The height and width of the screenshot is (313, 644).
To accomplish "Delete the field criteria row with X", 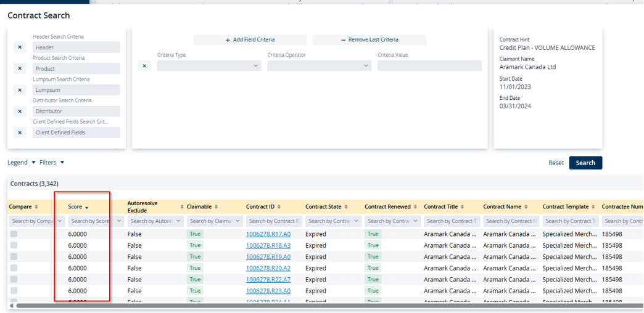I will [x=144, y=66].
